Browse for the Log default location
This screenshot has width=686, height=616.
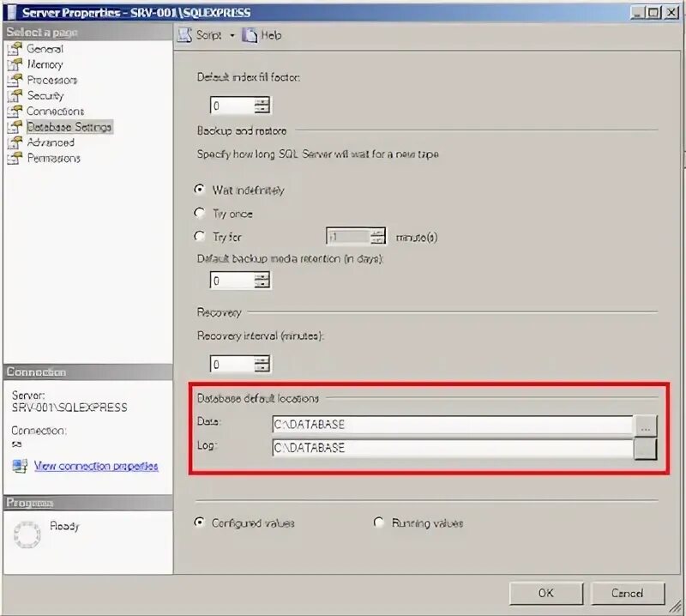(x=646, y=449)
